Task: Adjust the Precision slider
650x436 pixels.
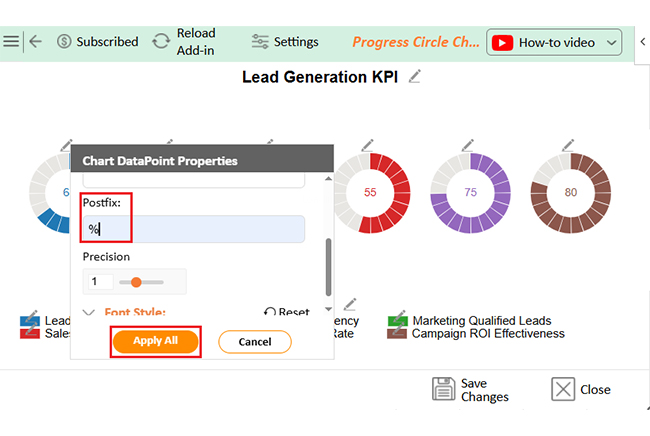Action: click(x=137, y=282)
